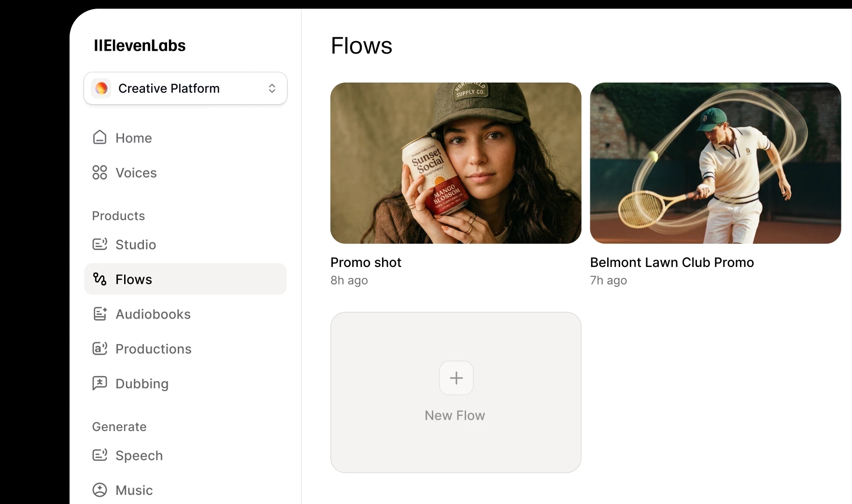The image size is (852, 504).
Task: Expand the workspace chevron control
Action: 272,88
